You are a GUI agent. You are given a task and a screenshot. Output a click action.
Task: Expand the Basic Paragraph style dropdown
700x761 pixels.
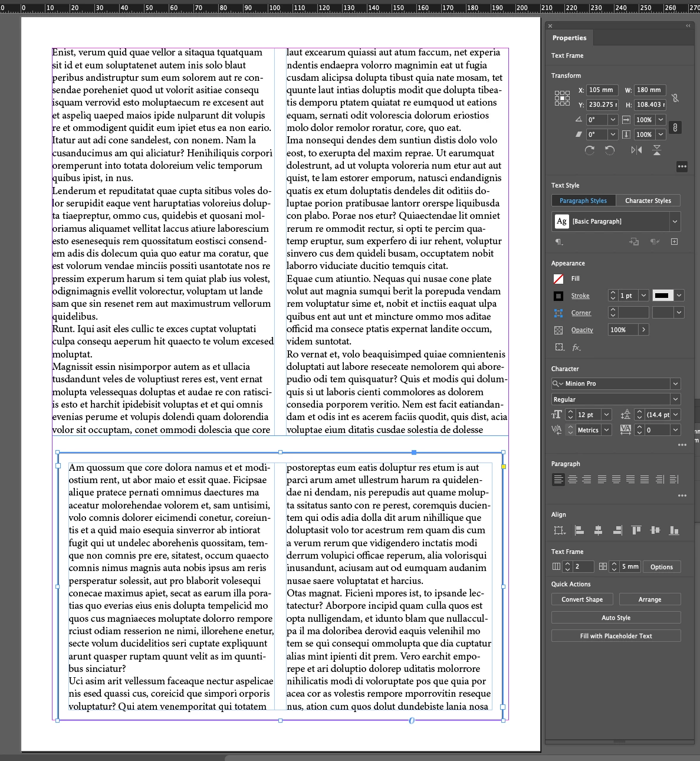pos(675,221)
